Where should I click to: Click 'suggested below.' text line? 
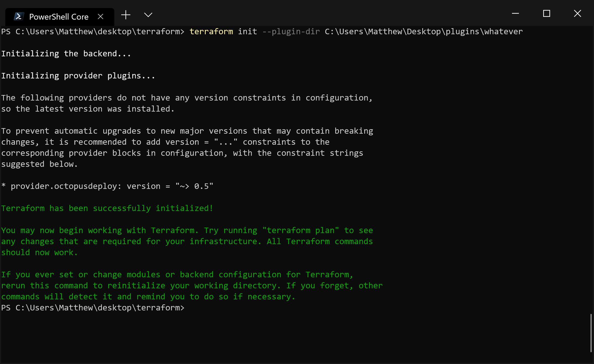tap(39, 164)
